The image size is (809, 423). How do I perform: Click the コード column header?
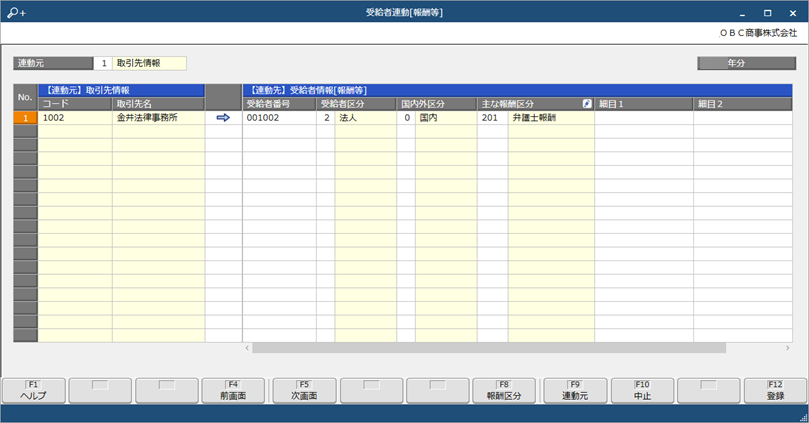tap(75, 104)
